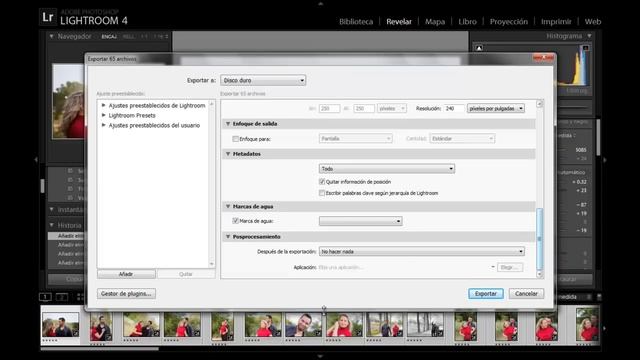Open the Pantalla sharpening dropdown

point(356,139)
